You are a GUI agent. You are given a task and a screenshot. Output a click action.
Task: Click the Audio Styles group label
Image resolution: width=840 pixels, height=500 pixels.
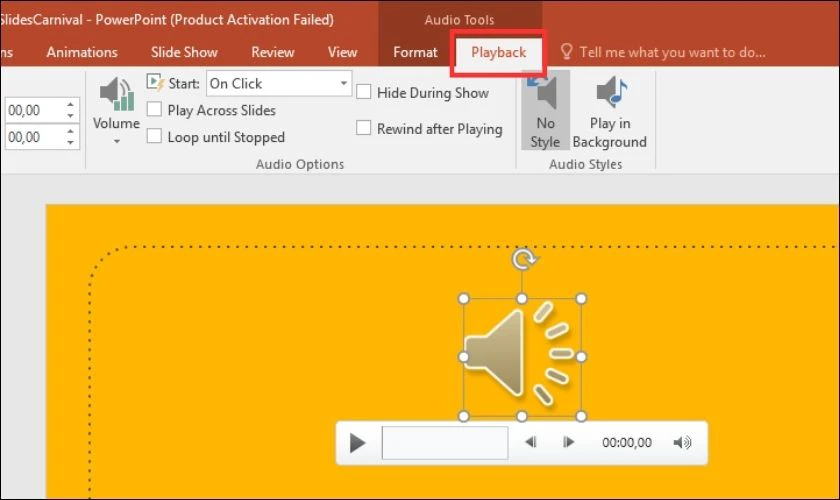point(586,164)
